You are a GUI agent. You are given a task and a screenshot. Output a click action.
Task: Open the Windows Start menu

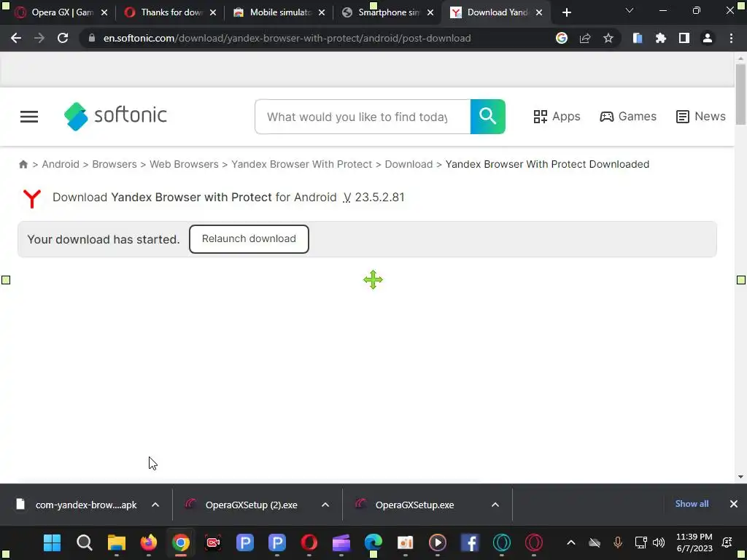coord(52,542)
